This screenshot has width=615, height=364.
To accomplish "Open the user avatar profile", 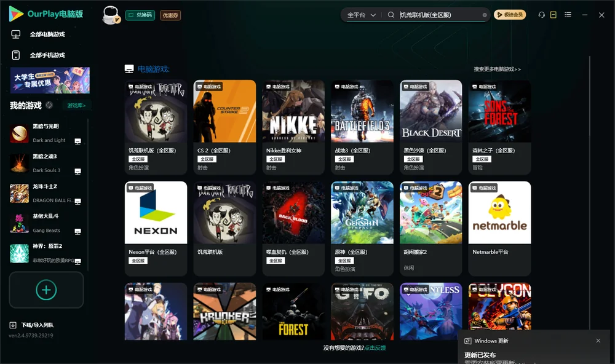I will (x=111, y=15).
